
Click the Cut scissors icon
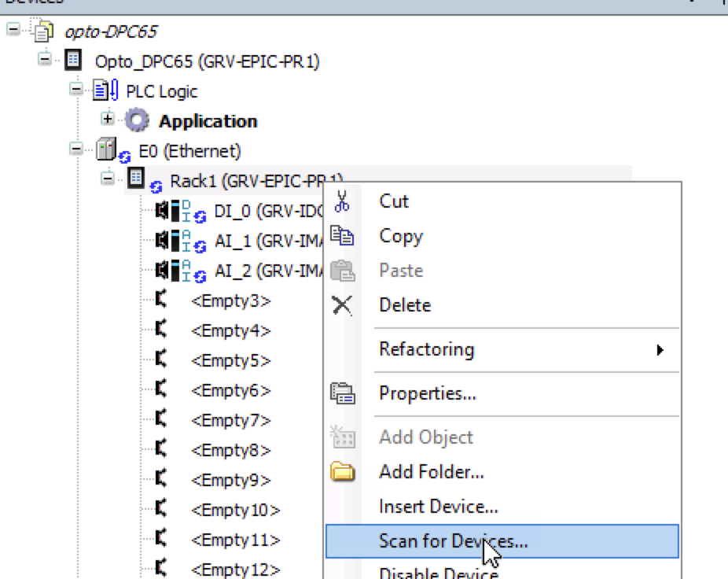pyautogui.click(x=342, y=201)
